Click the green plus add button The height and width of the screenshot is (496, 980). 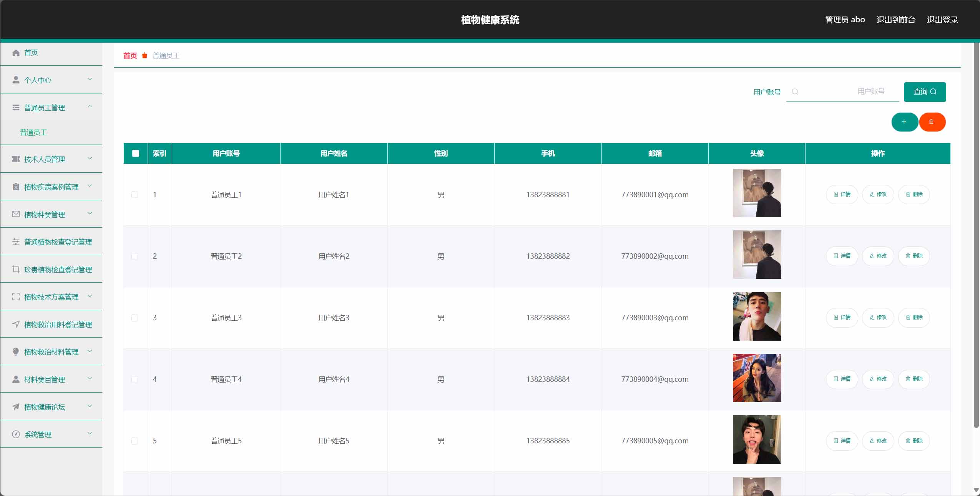coord(905,122)
